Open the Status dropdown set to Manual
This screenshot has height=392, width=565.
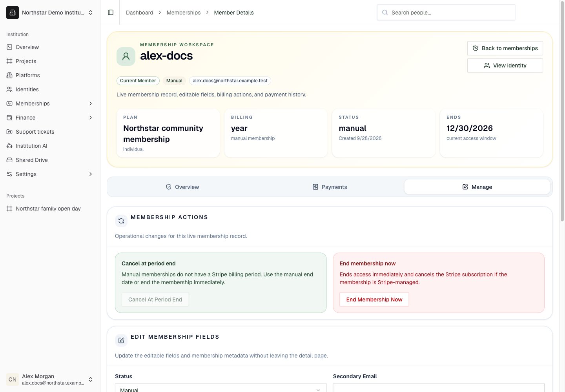coord(221,388)
